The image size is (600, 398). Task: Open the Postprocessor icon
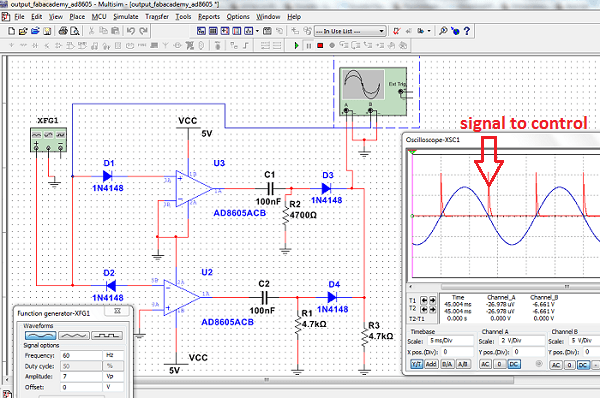point(267,31)
